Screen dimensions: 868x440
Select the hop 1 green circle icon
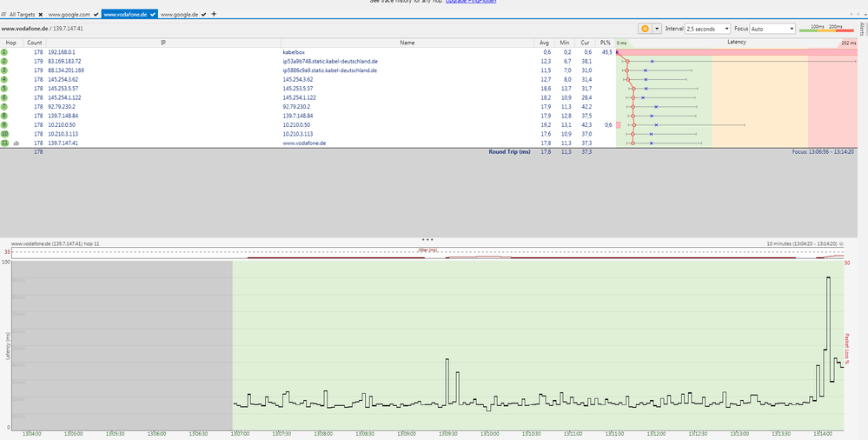point(4,52)
